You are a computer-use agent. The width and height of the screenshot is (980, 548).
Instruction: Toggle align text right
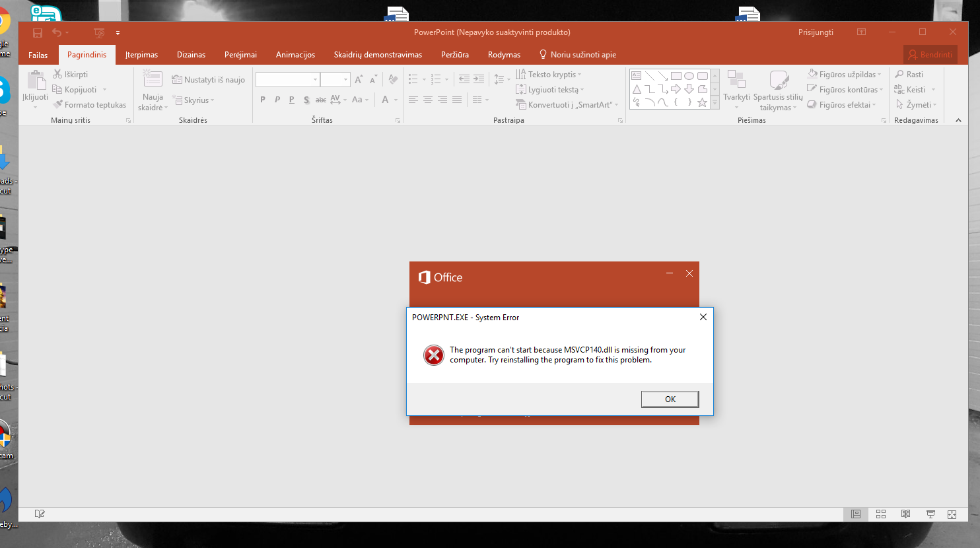tap(442, 100)
